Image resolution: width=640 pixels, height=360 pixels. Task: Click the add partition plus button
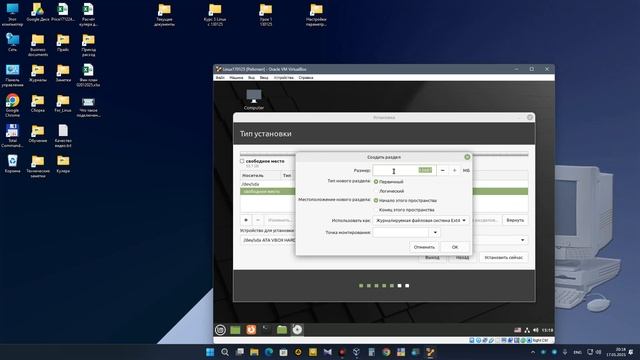[246, 220]
